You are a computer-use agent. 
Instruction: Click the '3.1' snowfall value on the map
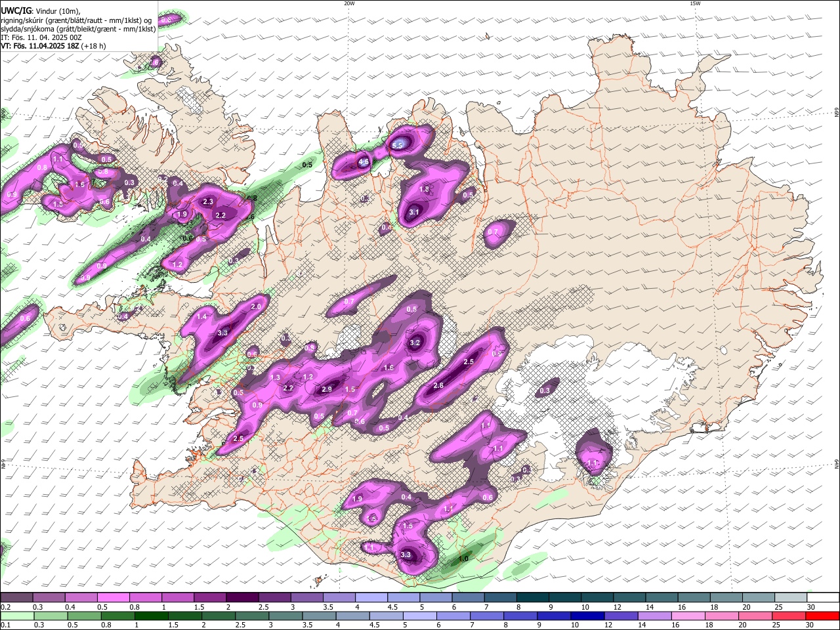coord(414,212)
